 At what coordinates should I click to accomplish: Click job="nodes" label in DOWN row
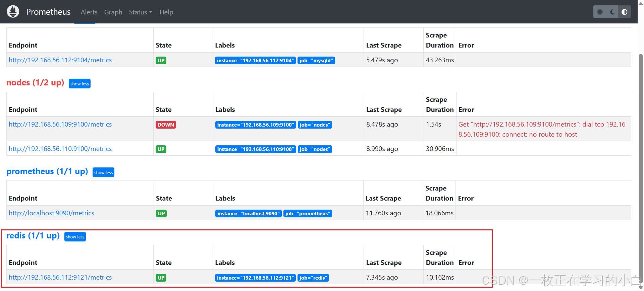coord(315,125)
